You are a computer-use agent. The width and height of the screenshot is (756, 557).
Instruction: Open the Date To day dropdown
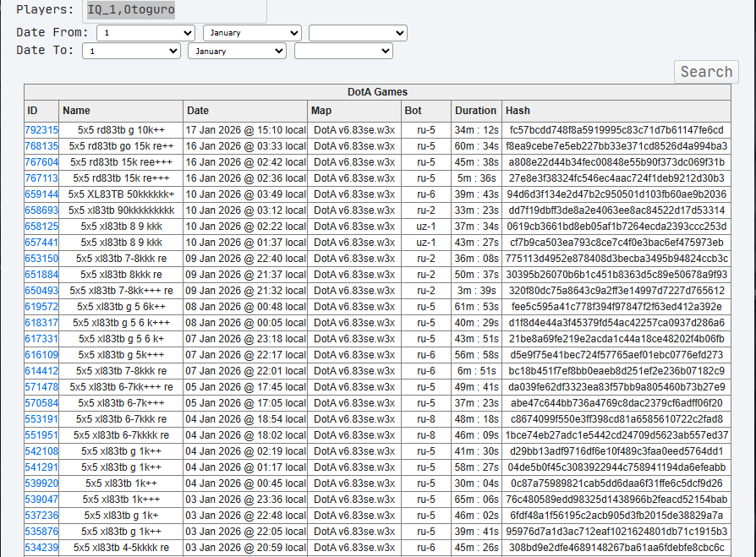pos(131,51)
